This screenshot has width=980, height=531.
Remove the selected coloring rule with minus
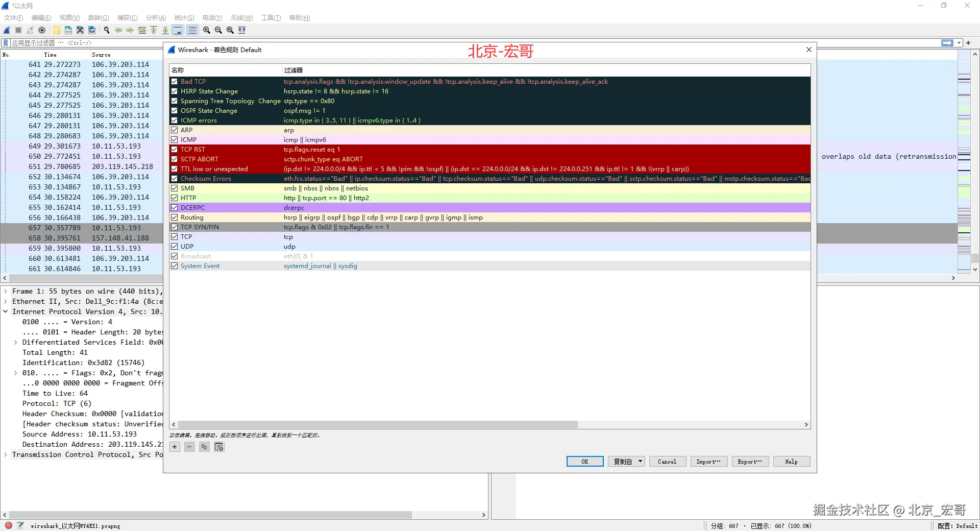pos(189,447)
